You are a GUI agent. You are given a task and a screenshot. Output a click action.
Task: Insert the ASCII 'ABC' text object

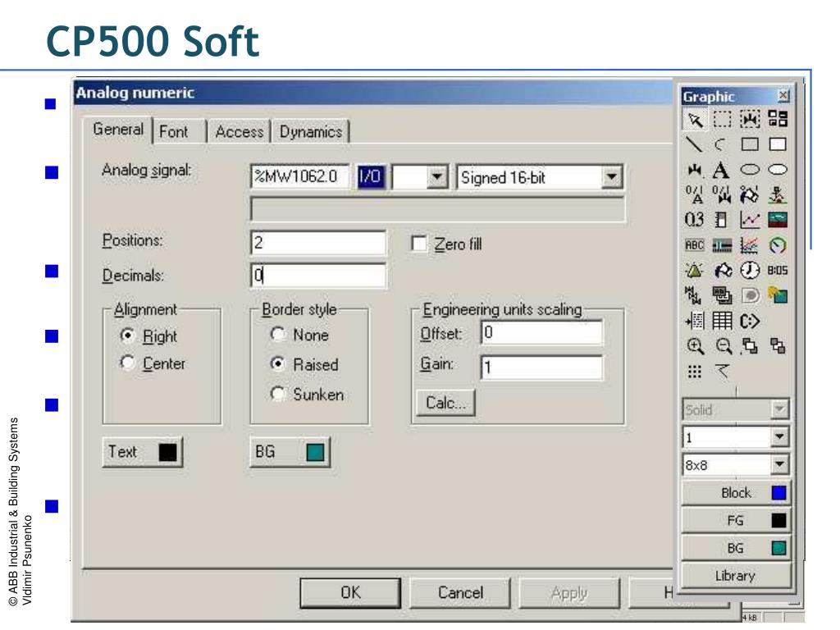(x=694, y=245)
